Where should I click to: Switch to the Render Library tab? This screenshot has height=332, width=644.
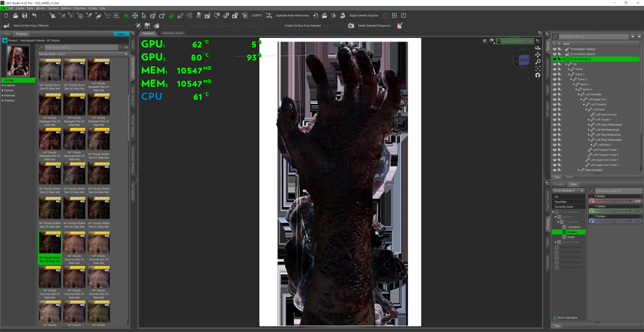coord(173,33)
